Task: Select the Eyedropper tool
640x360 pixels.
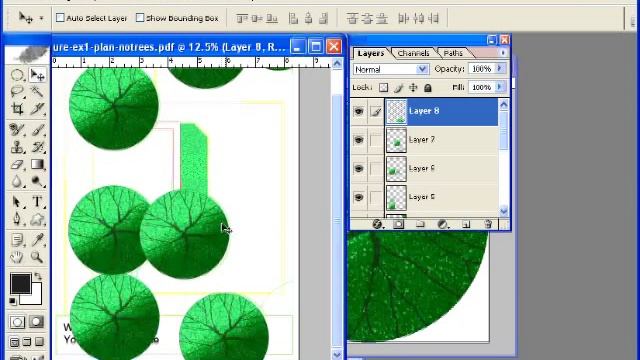Action: point(38,240)
